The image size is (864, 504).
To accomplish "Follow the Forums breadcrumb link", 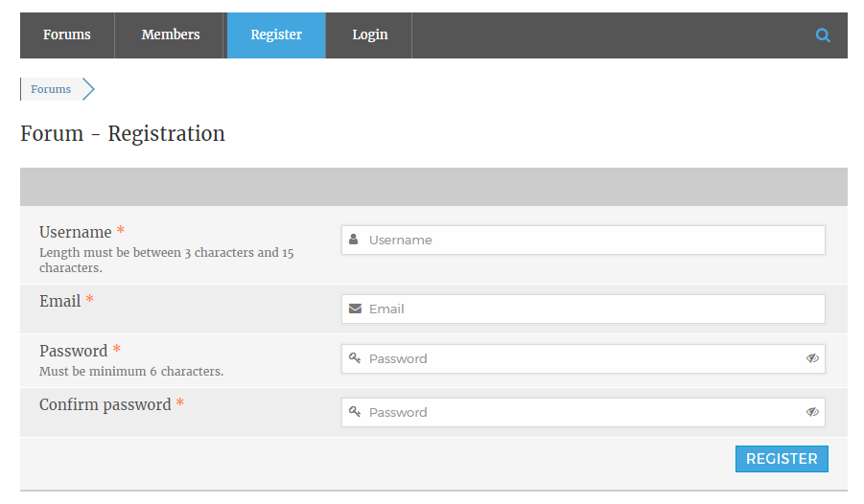I will coord(51,89).
